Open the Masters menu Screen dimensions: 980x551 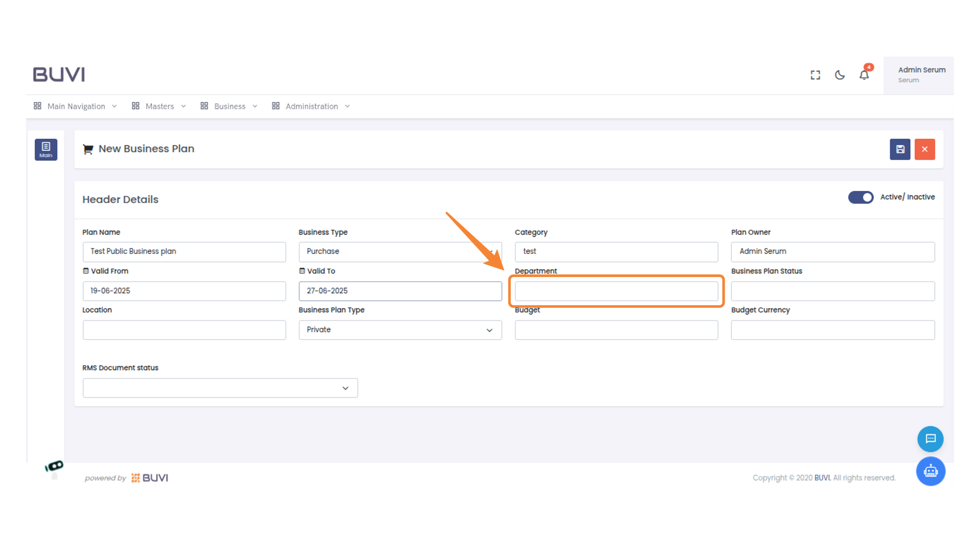click(x=159, y=106)
